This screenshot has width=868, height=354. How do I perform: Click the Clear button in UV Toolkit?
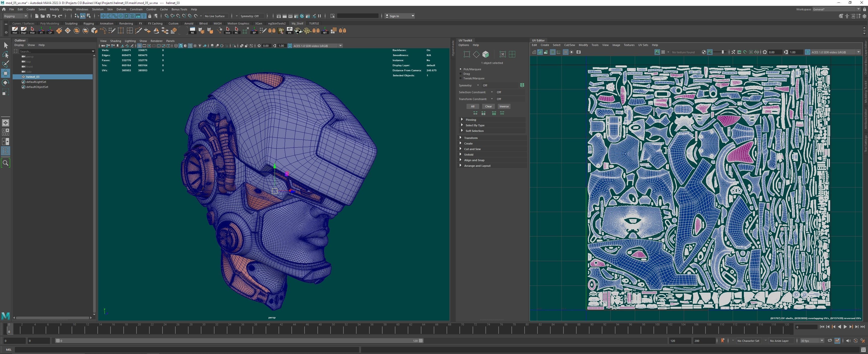[x=488, y=106]
